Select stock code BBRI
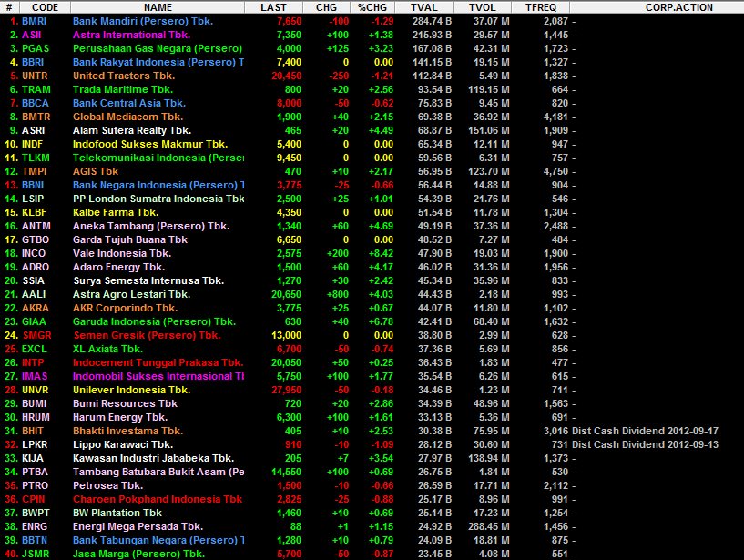Viewport: 744px width, 560px height. [x=33, y=62]
